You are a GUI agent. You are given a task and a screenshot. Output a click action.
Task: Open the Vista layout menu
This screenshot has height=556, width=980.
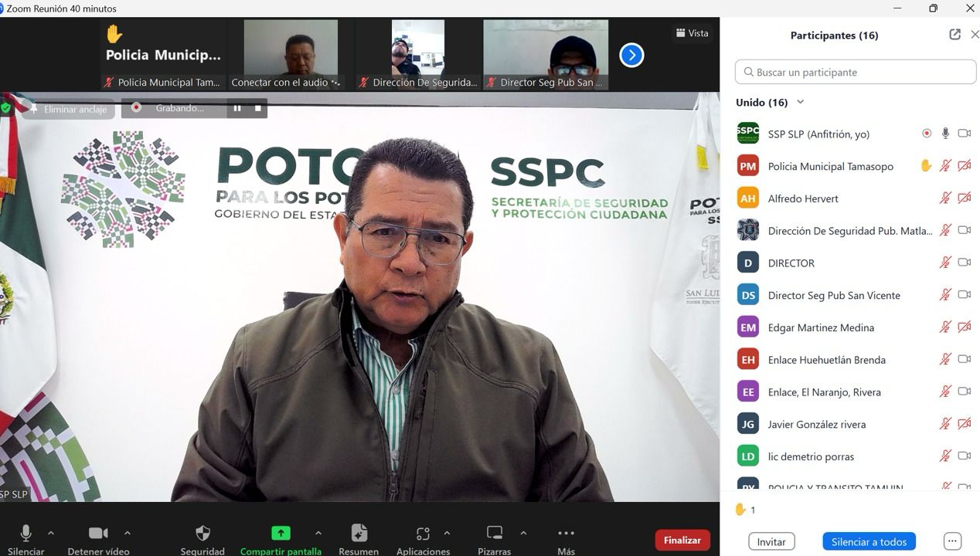692,33
